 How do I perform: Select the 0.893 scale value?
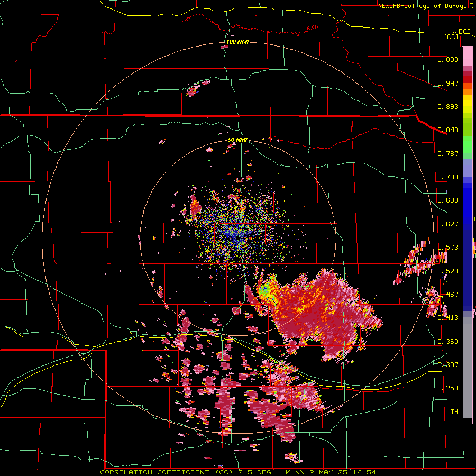click(x=448, y=106)
